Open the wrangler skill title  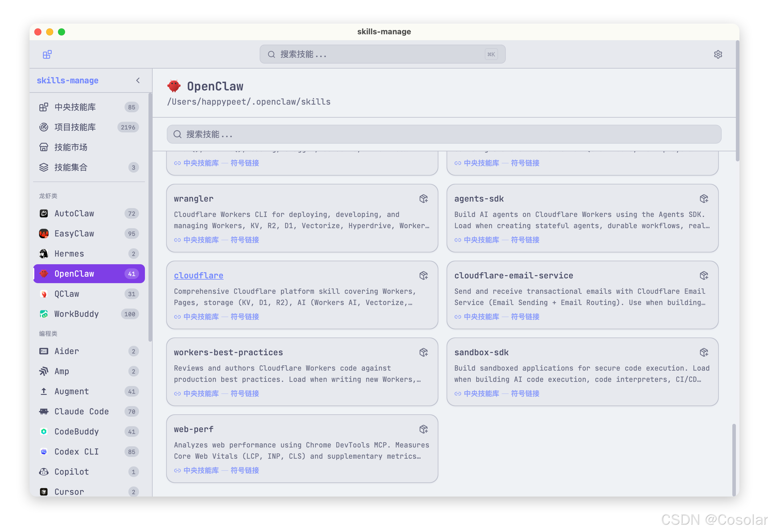coord(193,199)
